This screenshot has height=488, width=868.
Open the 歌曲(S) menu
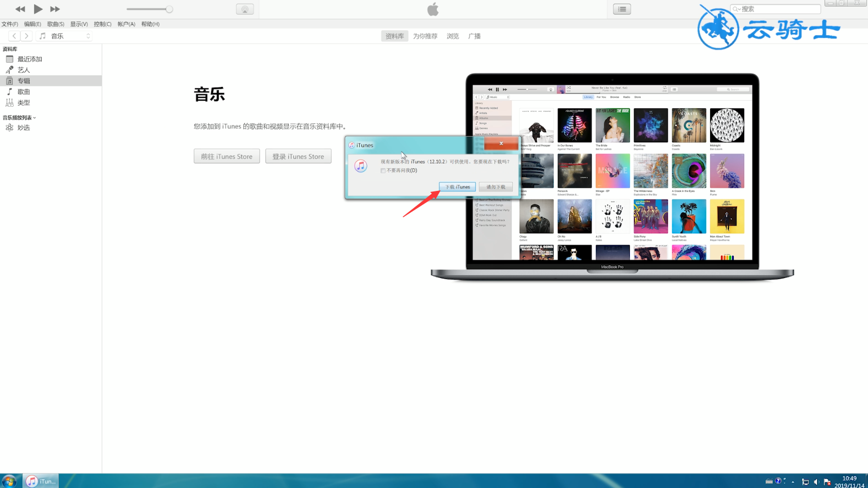[56, 24]
